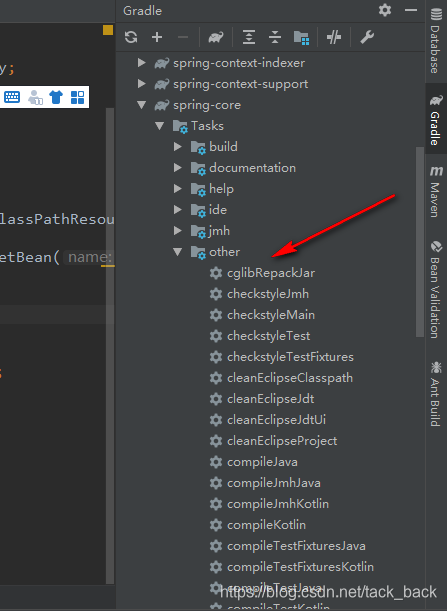Screen dimensions: 447x611
Task: Click the Tasks folder icon
Action: click(x=180, y=126)
